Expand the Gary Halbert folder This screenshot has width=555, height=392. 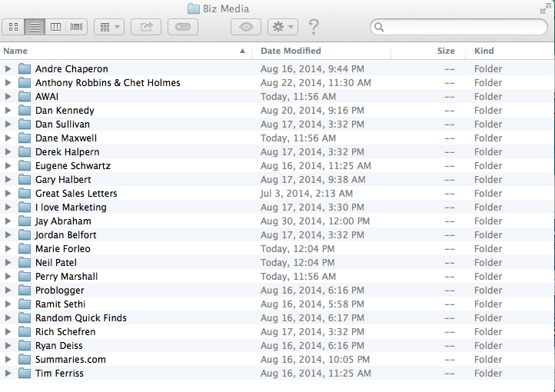[x=8, y=179]
